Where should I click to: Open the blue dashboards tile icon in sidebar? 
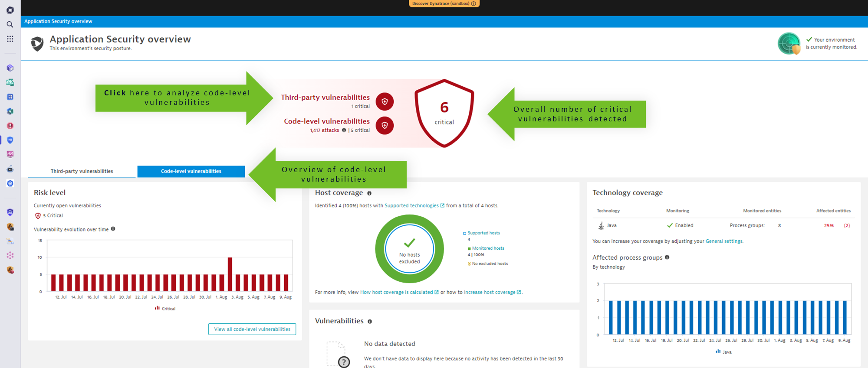10,97
